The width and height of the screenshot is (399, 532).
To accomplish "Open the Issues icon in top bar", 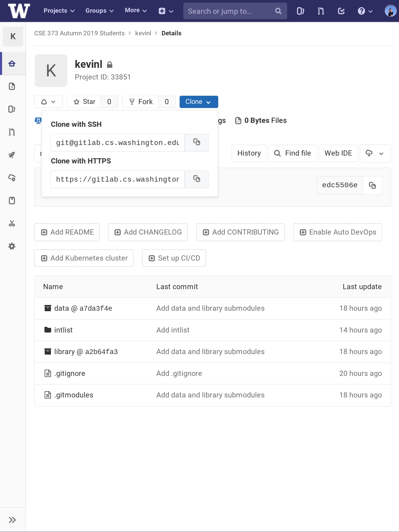I will pyautogui.click(x=300, y=11).
